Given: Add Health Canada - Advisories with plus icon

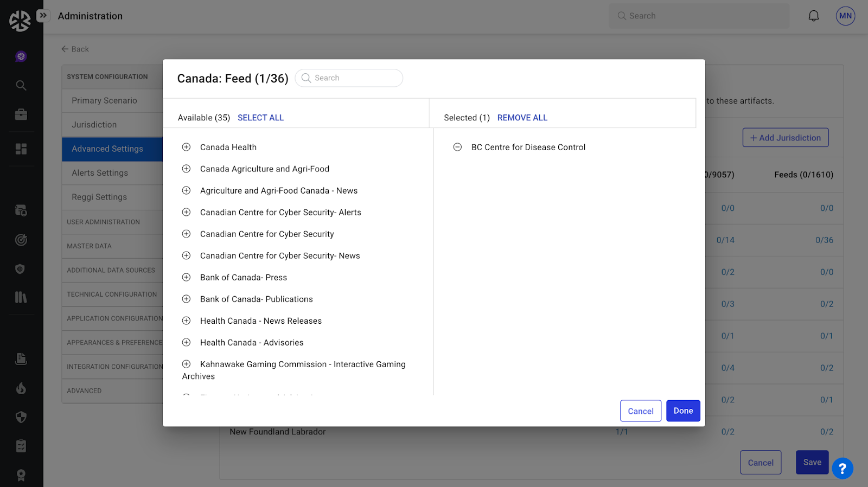Looking at the screenshot, I should click(x=186, y=342).
